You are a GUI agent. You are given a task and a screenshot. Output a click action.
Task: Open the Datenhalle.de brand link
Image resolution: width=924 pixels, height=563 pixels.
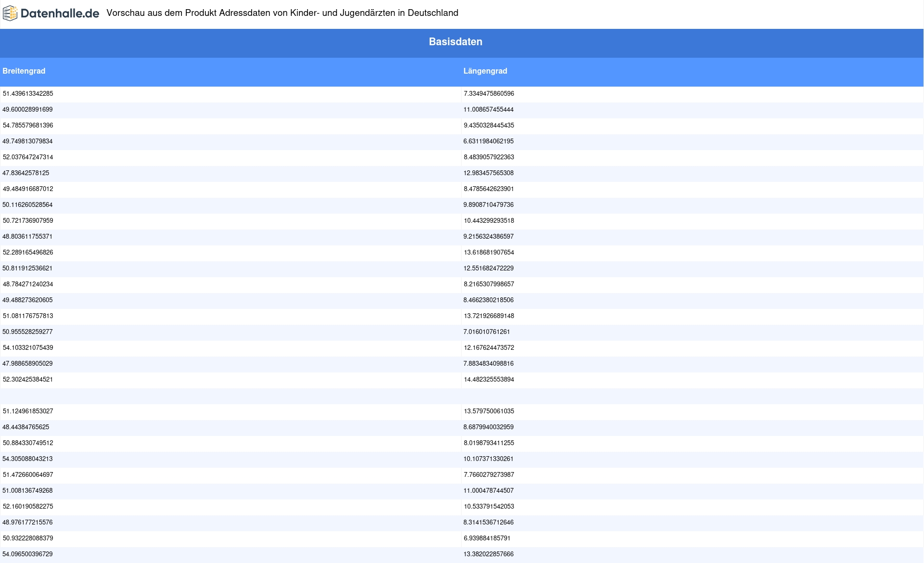coord(60,13)
